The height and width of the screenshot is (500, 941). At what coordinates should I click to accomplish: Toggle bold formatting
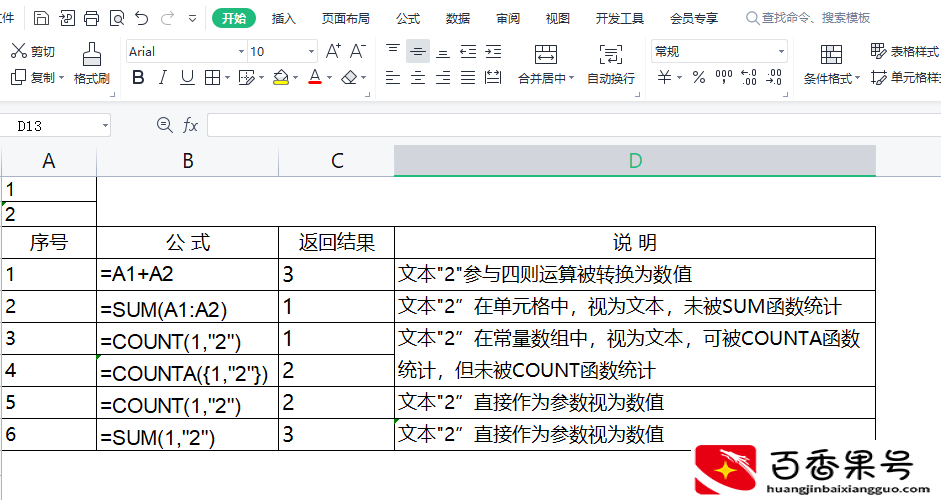click(x=138, y=77)
